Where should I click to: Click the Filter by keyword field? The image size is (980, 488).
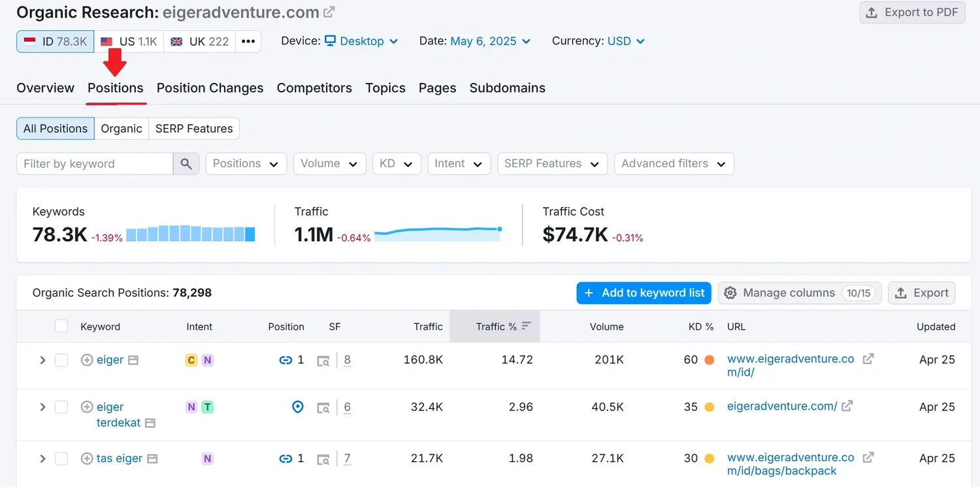(95, 164)
